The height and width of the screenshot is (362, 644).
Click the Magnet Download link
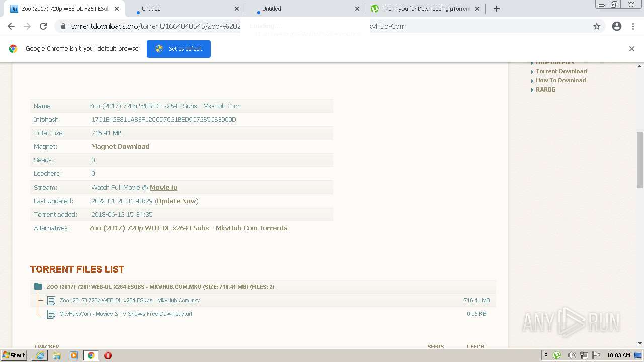120,147
